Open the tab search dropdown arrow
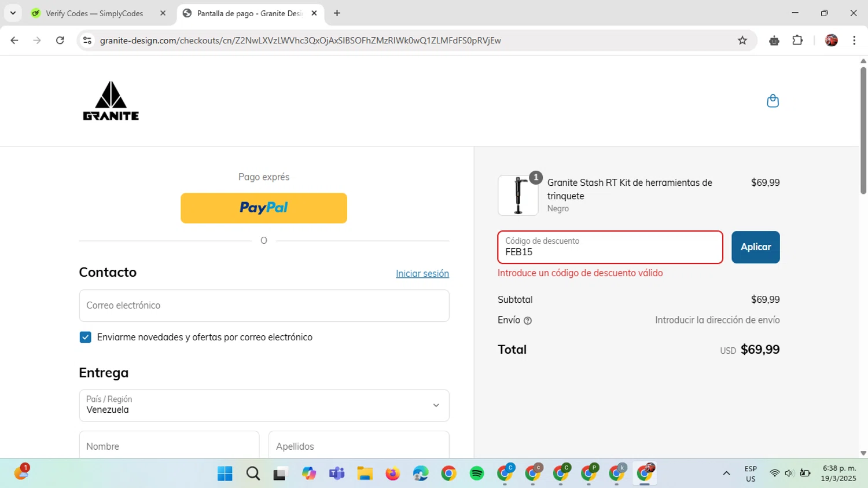Screen dimensions: 868x488 [13, 13]
